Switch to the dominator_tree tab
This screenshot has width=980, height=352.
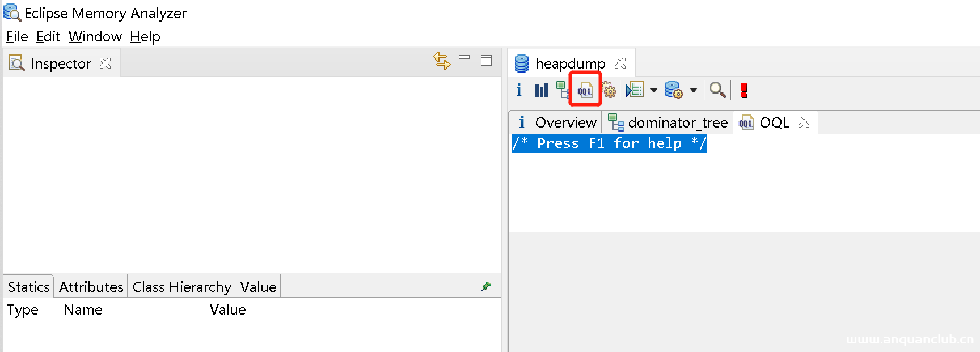(x=668, y=122)
